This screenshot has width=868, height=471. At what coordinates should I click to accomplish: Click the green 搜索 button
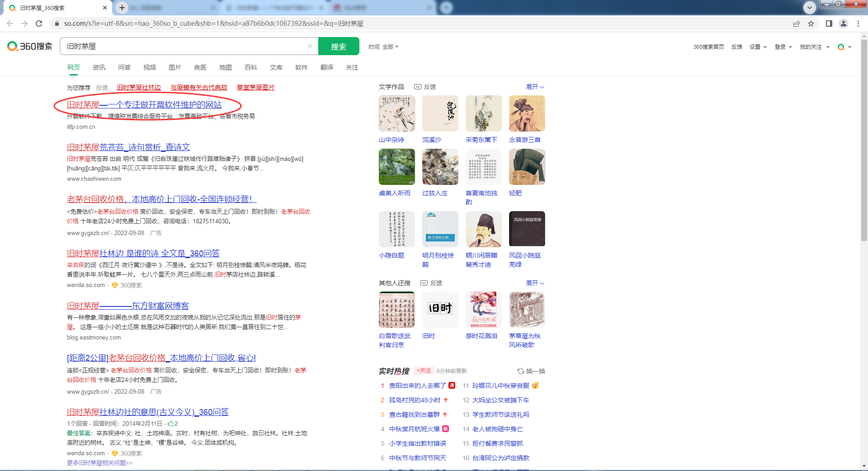pos(339,46)
